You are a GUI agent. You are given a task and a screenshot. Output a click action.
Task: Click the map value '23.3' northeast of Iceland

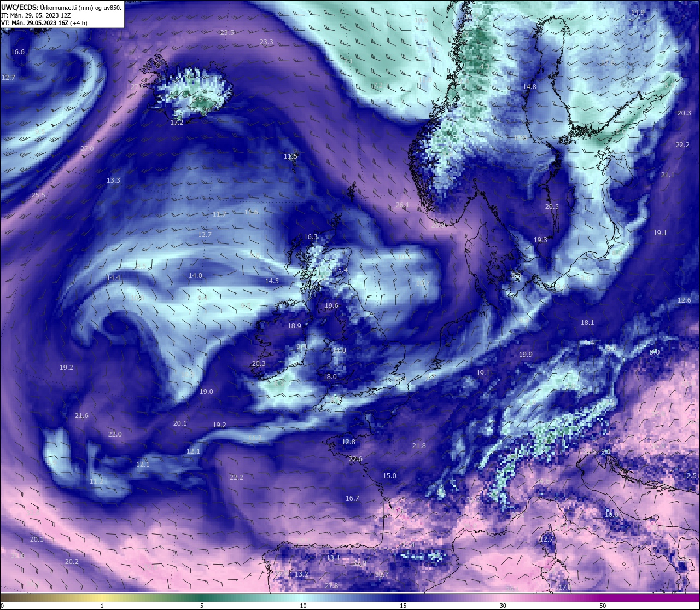coord(266,42)
